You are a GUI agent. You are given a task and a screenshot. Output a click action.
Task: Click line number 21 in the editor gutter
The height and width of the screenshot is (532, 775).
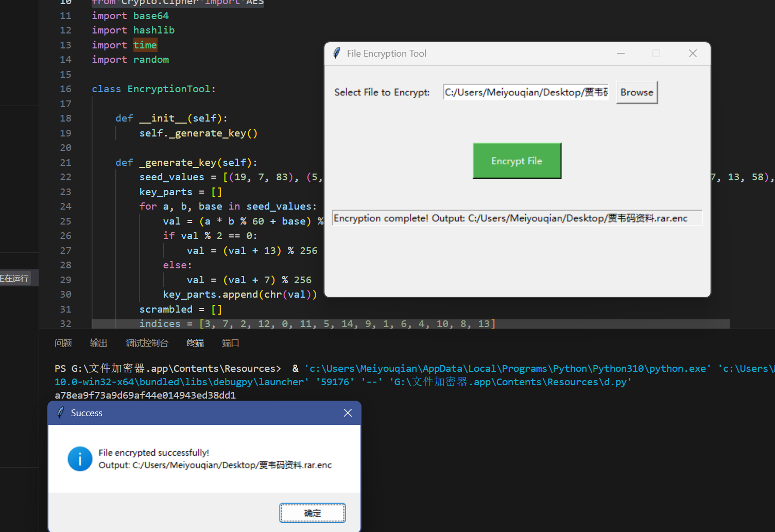click(65, 163)
